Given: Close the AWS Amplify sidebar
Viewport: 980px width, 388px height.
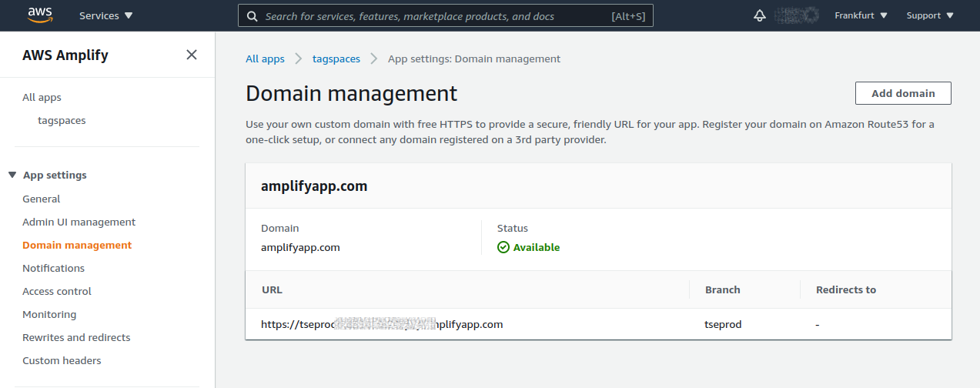Looking at the screenshot, I should (x=192, y=55).
